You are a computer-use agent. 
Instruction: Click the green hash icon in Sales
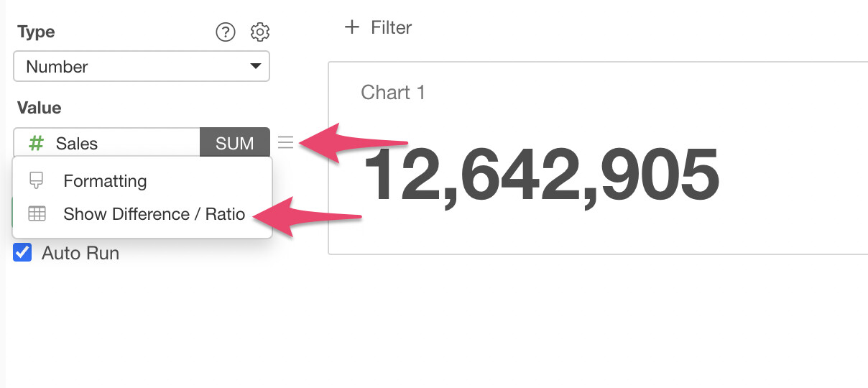pyautogui.click(x=35, y=143)
